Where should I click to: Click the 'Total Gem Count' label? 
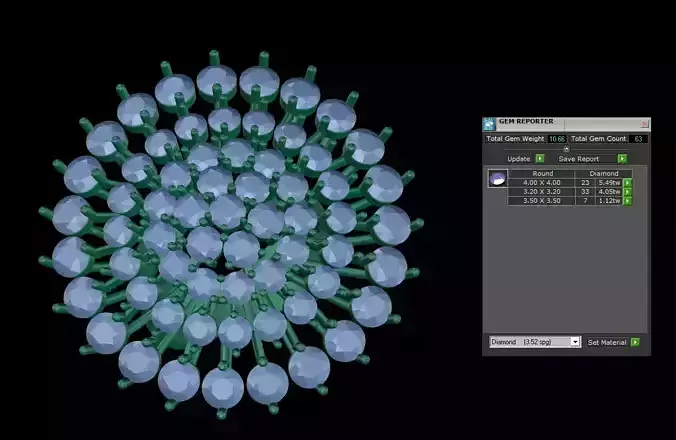point(598,139)
